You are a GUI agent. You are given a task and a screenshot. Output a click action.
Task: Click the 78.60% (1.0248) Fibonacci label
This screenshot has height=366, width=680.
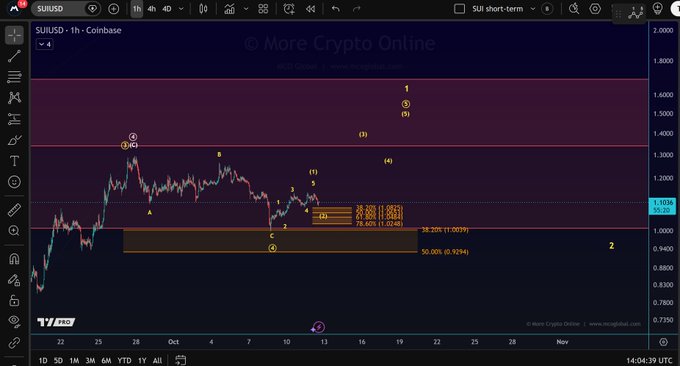379,224
